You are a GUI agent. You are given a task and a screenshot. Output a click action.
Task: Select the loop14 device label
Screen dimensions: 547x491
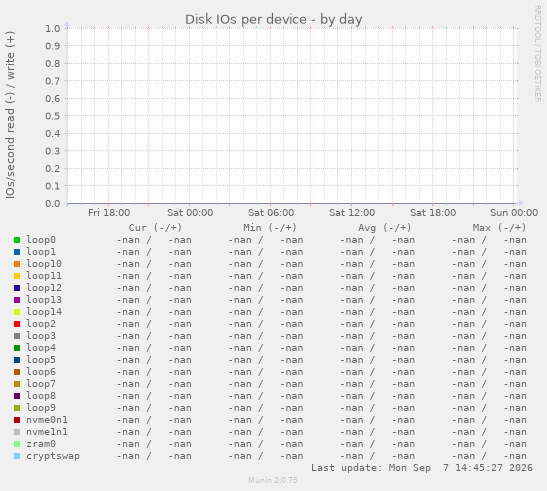tap(44, 312)
